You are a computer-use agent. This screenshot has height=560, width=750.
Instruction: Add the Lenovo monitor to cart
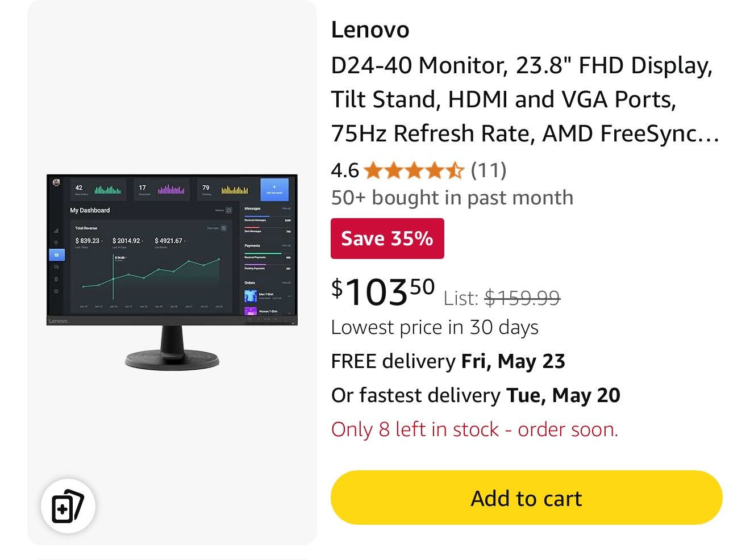526,498
